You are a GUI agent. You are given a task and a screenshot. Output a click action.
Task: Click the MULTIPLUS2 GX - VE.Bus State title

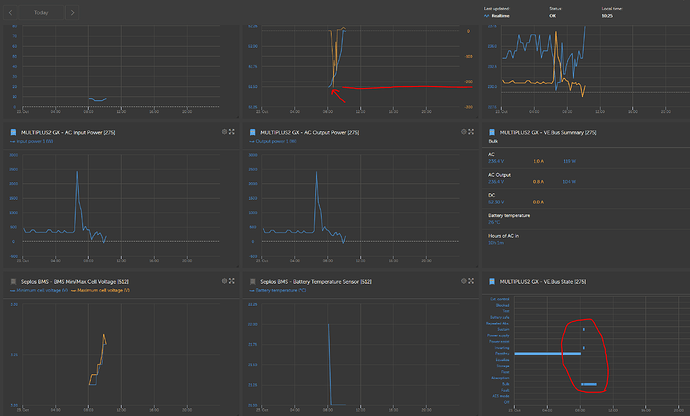click(547, 281)
